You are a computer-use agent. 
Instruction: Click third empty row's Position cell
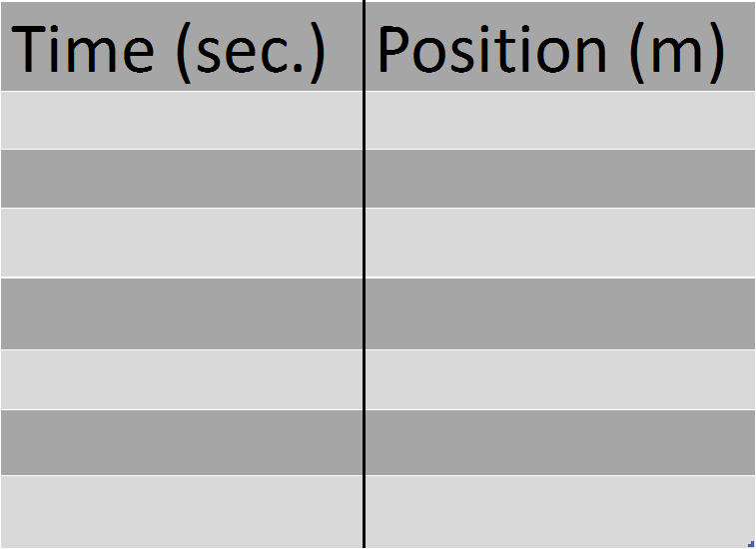pos(559,243)
